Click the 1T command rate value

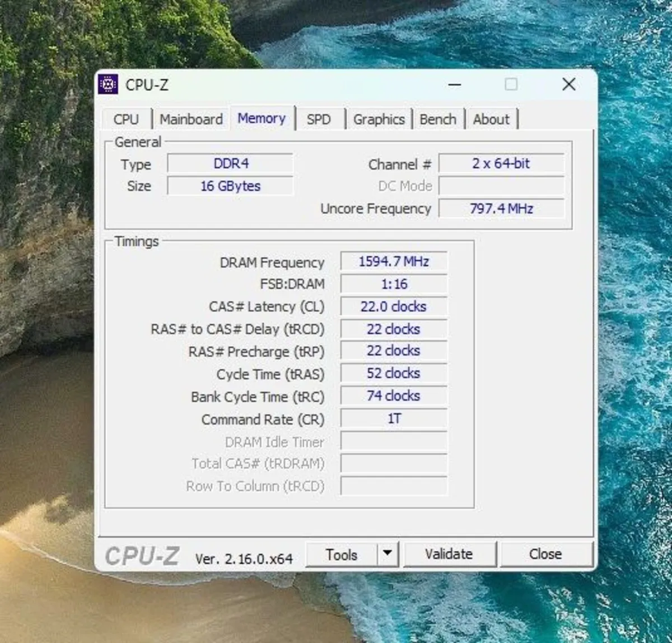click(394, 418)
